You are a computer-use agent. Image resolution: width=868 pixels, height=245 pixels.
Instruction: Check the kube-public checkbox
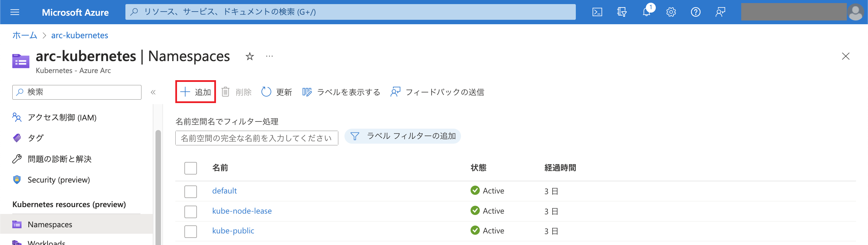[191, 231]
